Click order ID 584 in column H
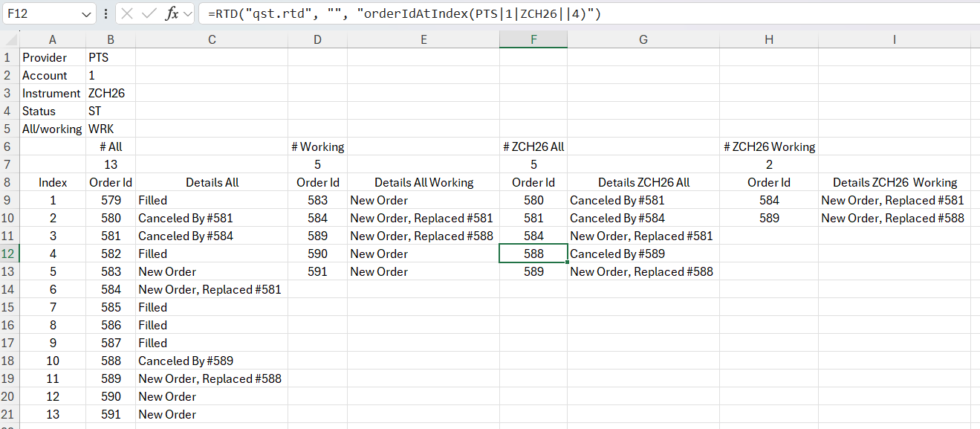Screen dimensions: 980x429 click(769, 200)
